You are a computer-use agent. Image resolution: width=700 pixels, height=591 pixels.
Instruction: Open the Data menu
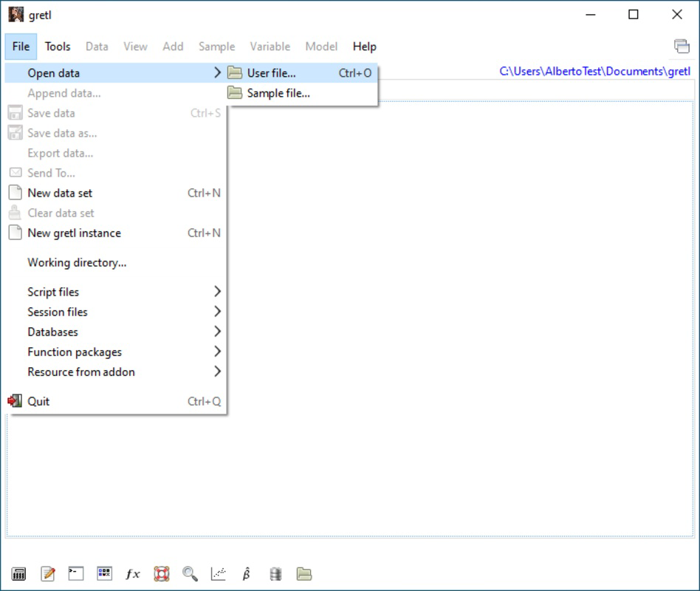pyautogui.click(x=97, y=47)
